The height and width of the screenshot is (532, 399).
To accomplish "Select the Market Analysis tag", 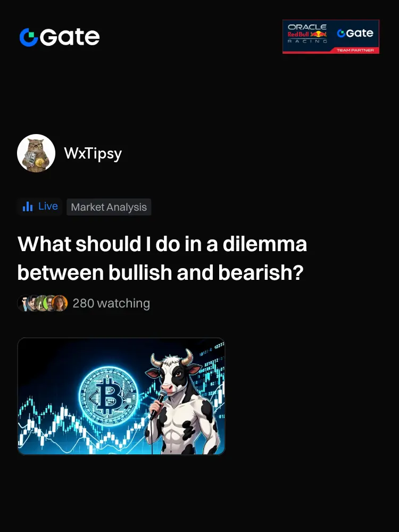I will tap(109, 207).
